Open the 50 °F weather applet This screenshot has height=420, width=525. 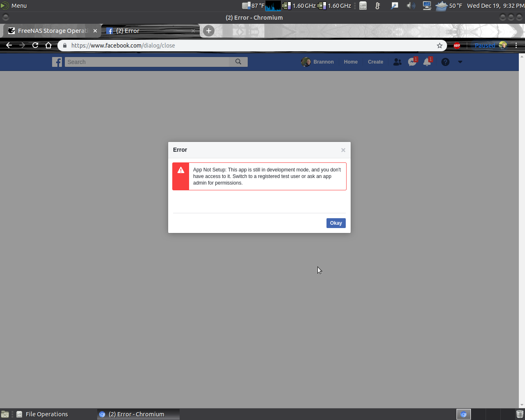[x=449, y=6]
